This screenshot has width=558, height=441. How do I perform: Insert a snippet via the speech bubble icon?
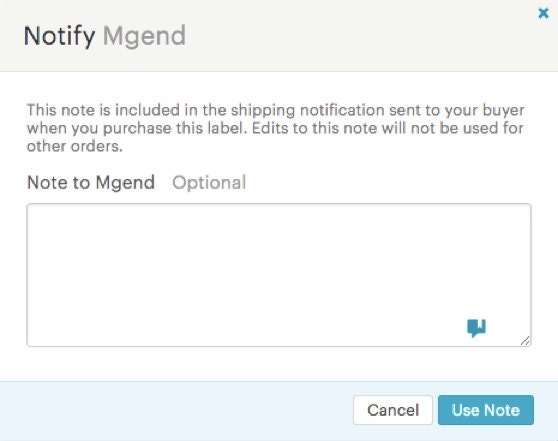(477, 328)
